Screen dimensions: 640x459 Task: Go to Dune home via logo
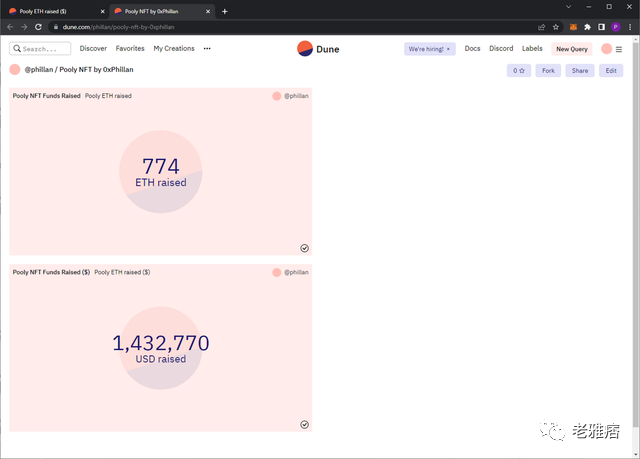[x=318, y=49]
